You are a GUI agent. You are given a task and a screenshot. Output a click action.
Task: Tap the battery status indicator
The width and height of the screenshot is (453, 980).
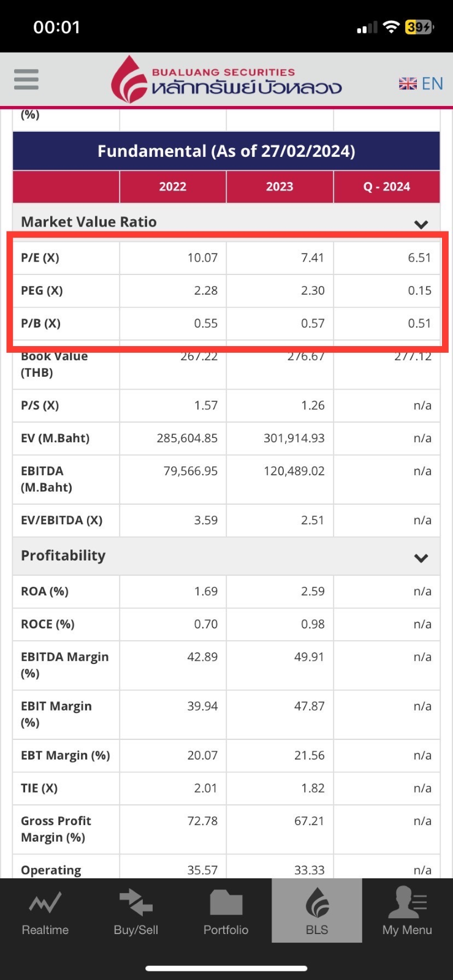coord(419,27)
